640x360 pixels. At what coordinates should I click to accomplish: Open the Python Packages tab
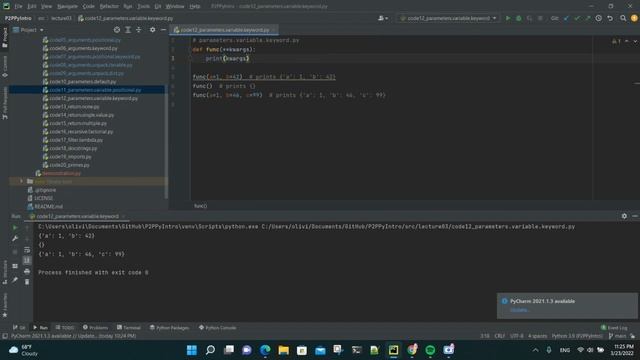(169, 327)
